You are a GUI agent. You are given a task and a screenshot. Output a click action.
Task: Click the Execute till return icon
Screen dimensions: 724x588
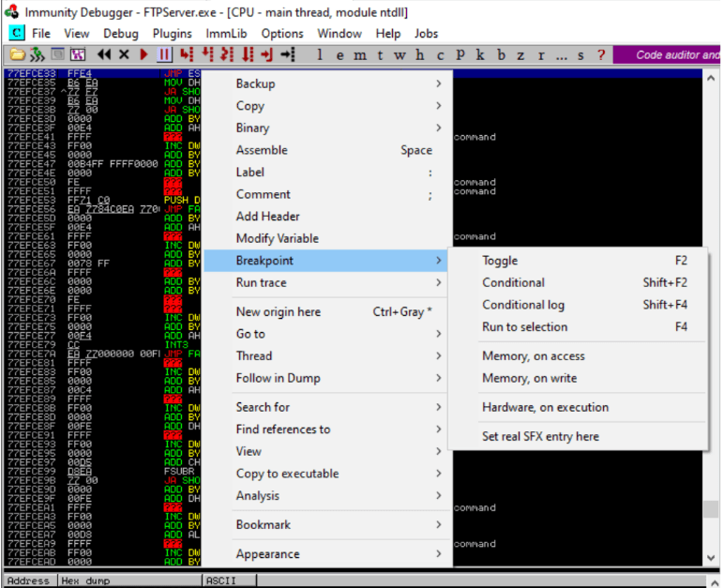[267, 54]
